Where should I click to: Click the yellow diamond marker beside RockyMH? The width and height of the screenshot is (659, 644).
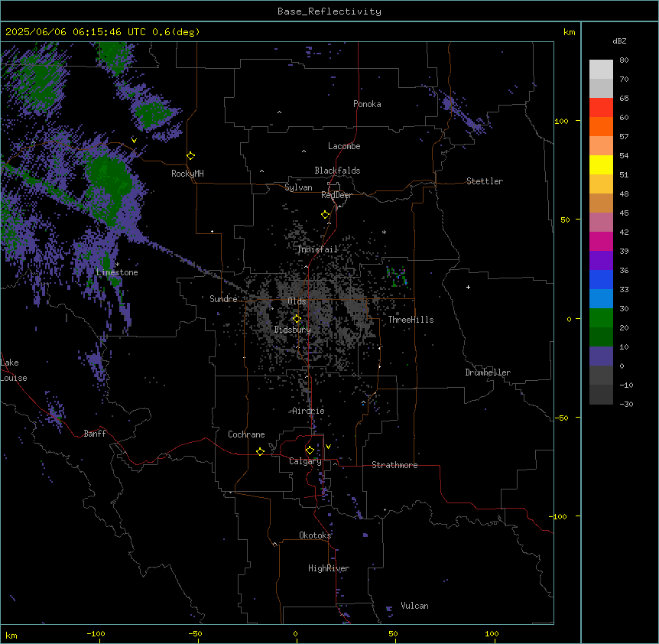coord(191,156)
